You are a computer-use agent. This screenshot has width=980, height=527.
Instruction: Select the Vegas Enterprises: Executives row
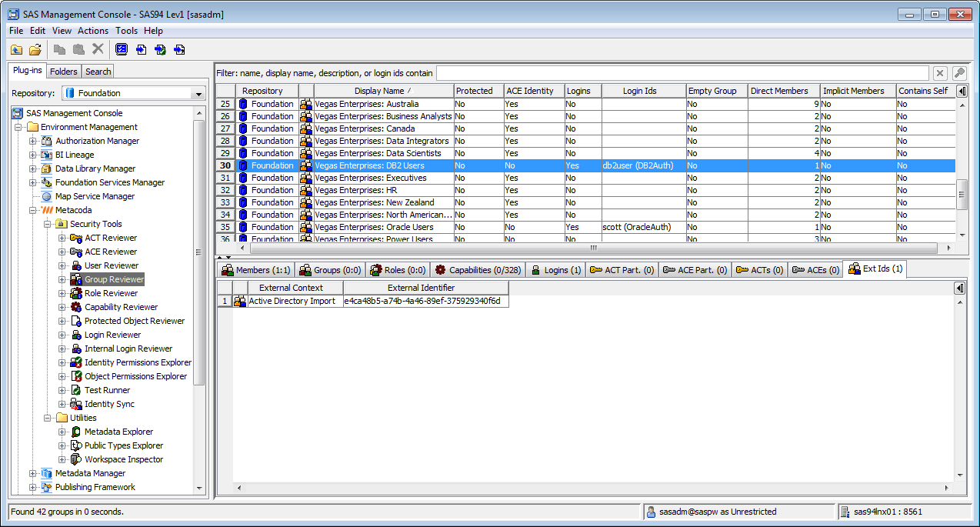[x=585, y=178]
